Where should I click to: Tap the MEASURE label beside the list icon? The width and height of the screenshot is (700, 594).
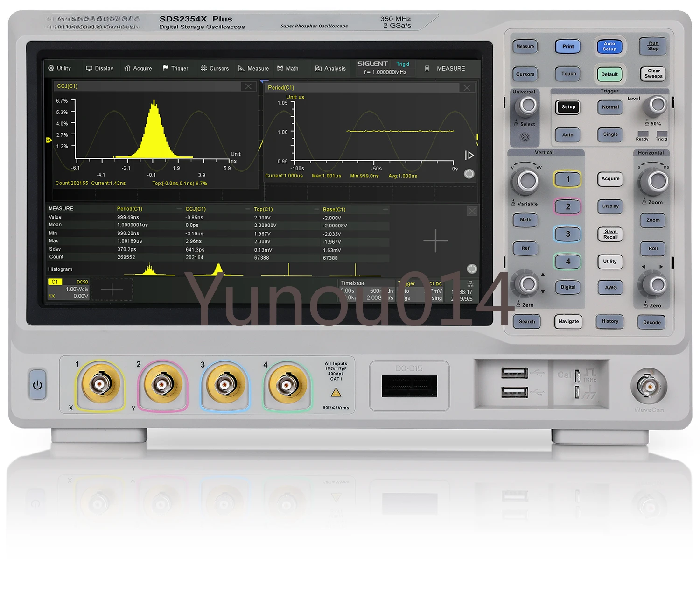[x=451, y=68]
